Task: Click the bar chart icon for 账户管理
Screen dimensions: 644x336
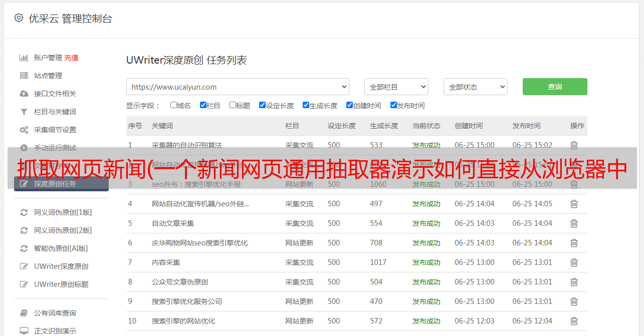Action: click(x=24, y=58)
